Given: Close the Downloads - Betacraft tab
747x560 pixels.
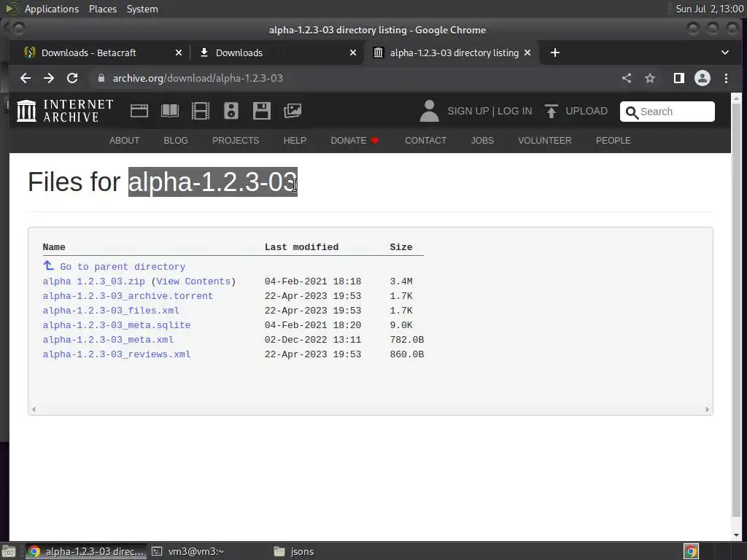Looking at the screenshot, I should [179, 52].
